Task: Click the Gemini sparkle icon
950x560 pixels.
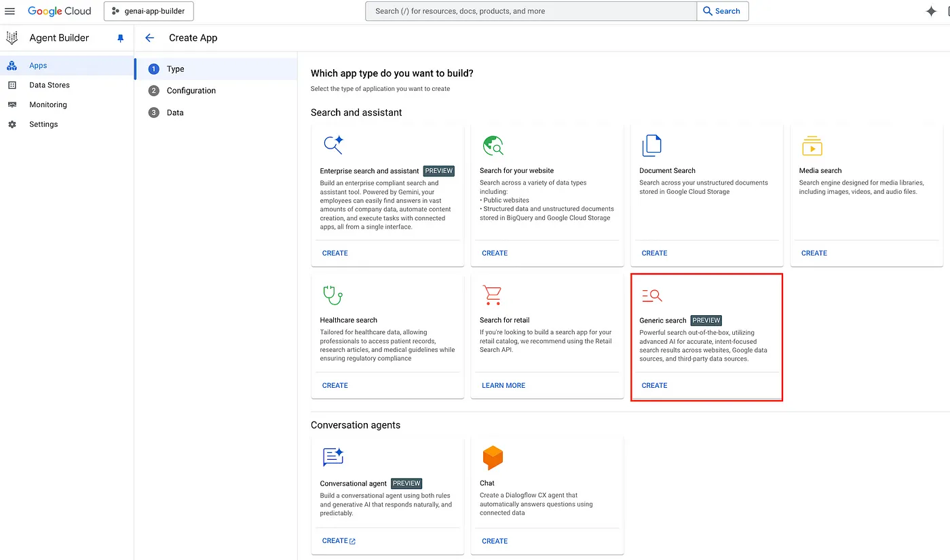Action: [x=931, y=12]
